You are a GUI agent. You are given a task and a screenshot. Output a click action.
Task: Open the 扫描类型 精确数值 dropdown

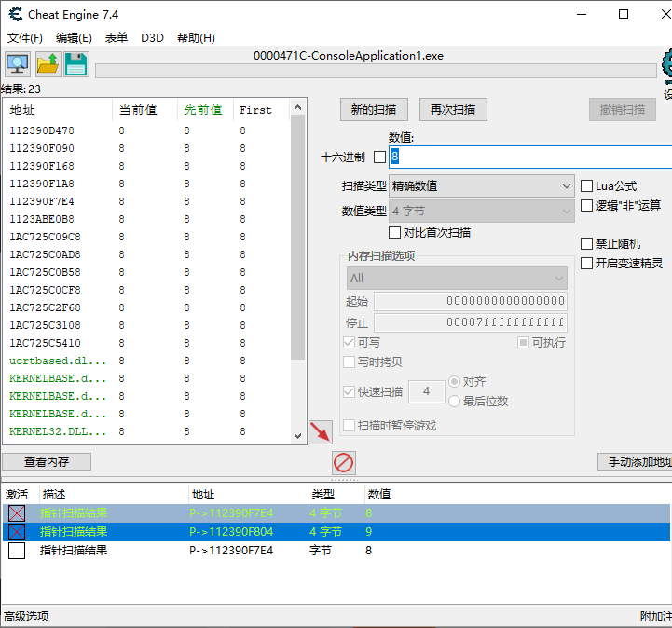click(481, 186)
